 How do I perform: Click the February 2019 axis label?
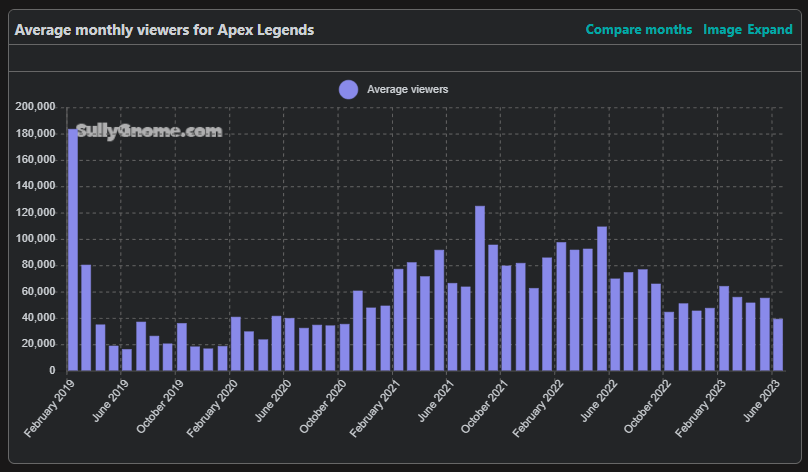(49, 409)
